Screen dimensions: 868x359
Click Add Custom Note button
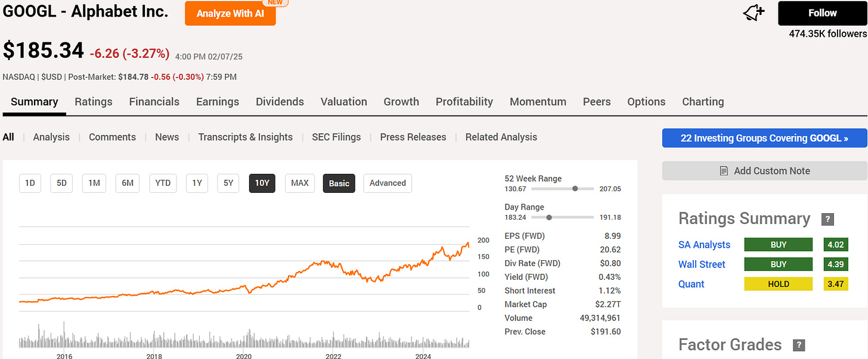click(x=764, y=171)
